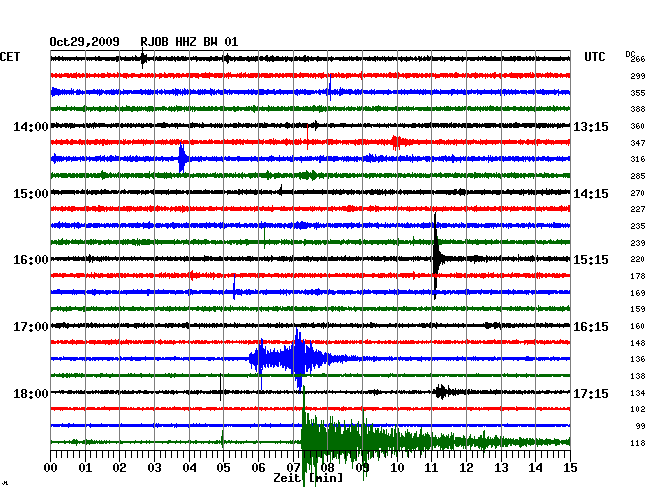Click the 02 minute axis label
The height and width of the screenshot is (494, 650).
[119, 468]
